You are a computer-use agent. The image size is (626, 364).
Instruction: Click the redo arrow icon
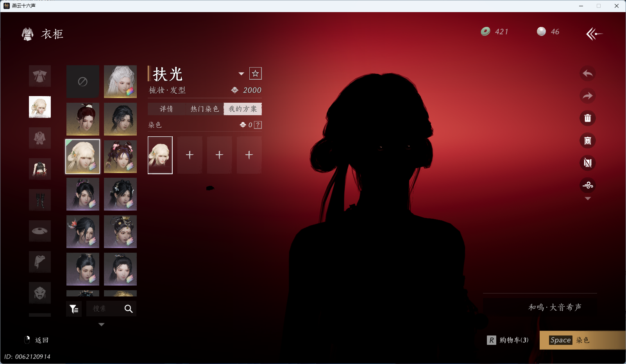[587, 96]
